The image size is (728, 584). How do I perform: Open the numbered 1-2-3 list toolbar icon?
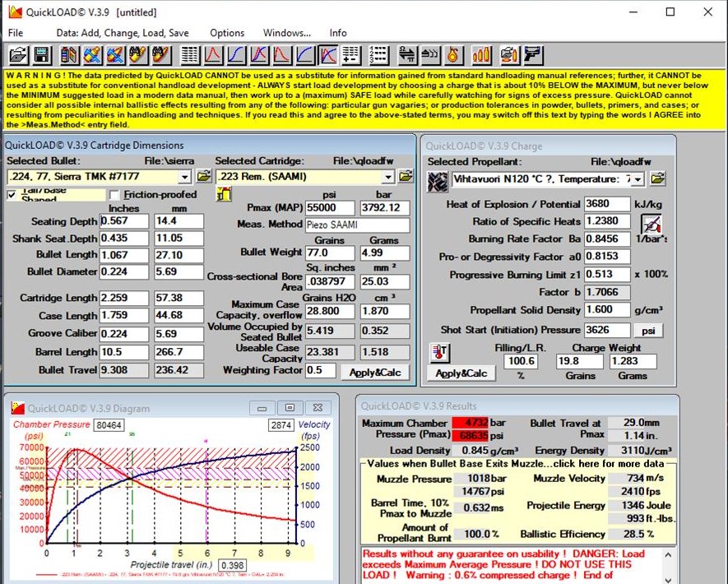point(379,55)
